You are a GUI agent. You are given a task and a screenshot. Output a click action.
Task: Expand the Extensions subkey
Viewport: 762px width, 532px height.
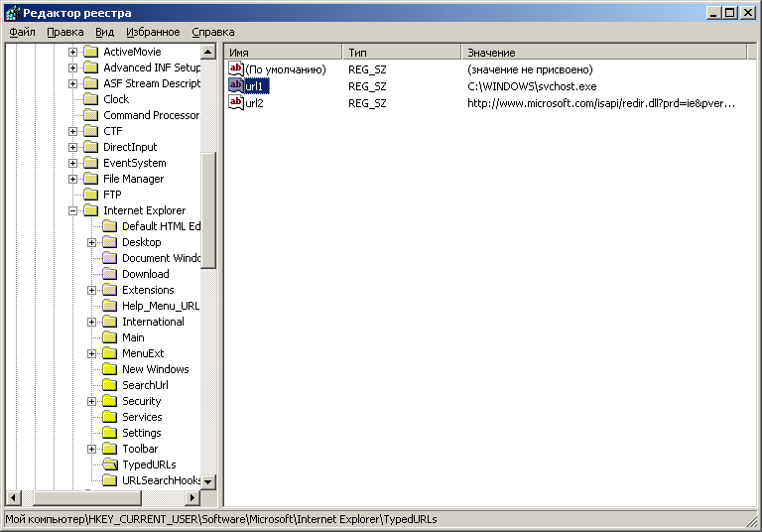coord(91,290)
